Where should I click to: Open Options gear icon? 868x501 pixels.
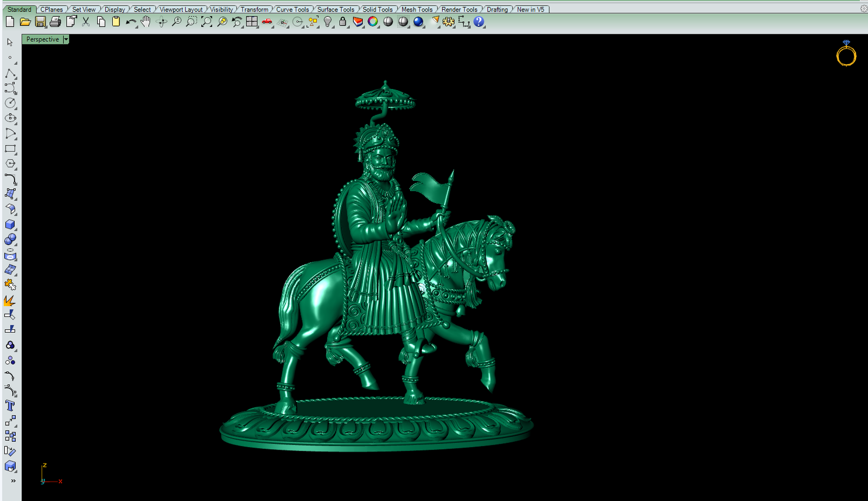[449, 22]
